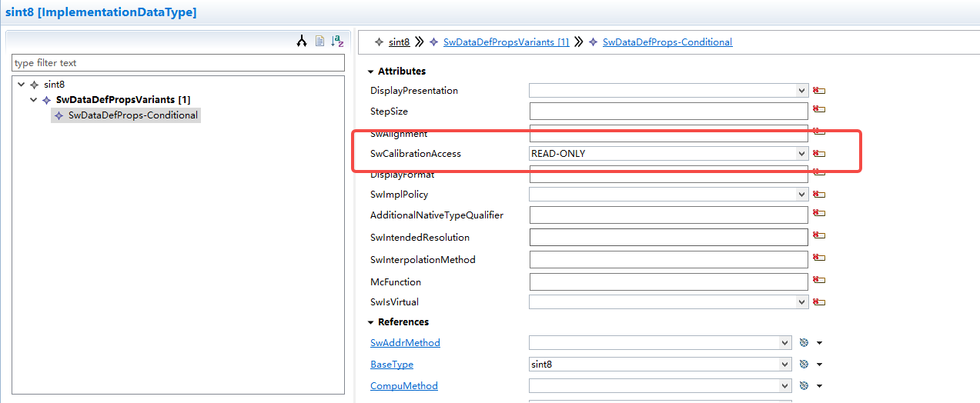
Task: Click the SwAddrMethod reference browse icon
Action: pyautogui.click(x=804, y=343)
